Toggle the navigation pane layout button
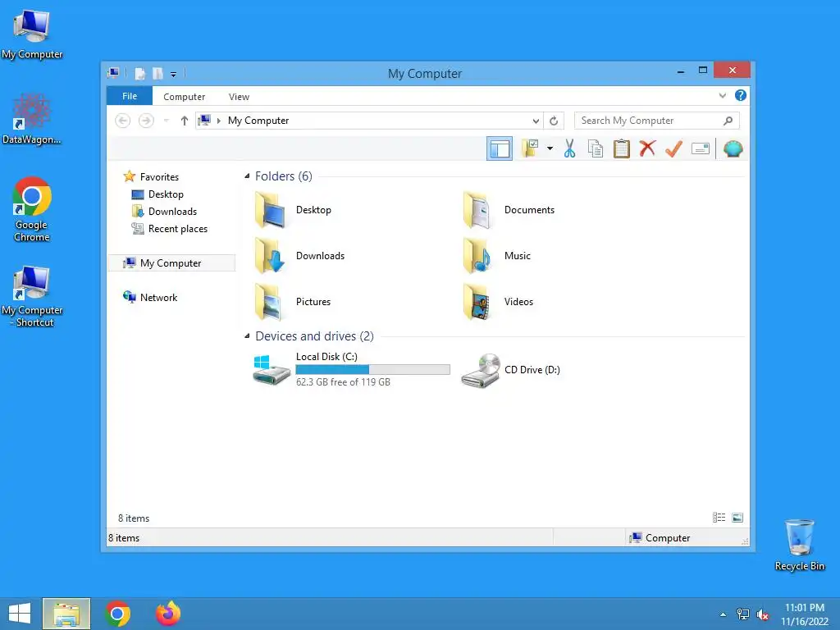 [x=500, y=148]
